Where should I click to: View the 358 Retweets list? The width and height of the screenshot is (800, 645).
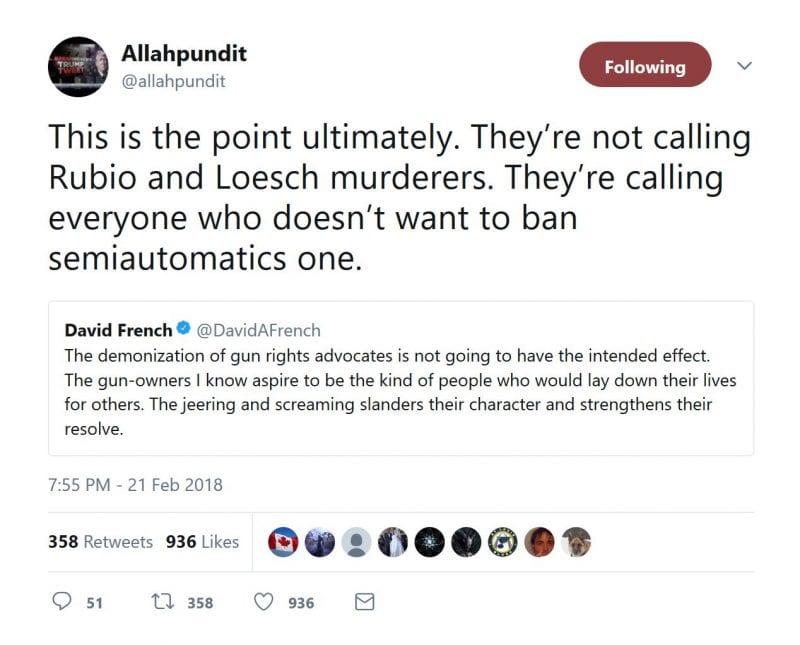tap(100, 542)
